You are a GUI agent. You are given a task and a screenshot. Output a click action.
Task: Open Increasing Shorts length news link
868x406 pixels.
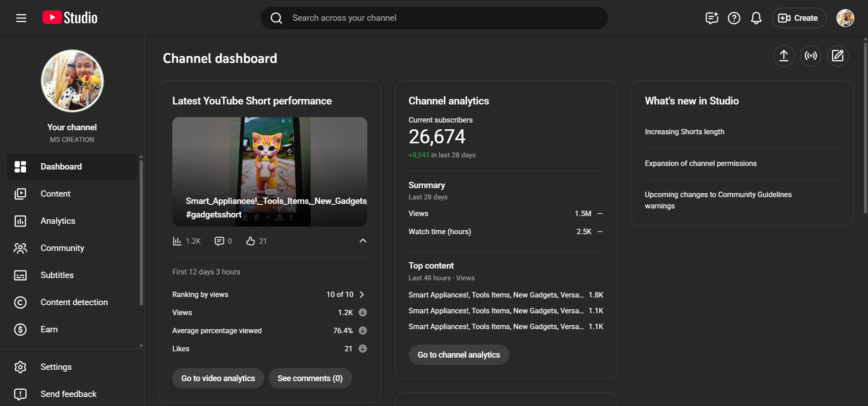[x=684, y=132]
